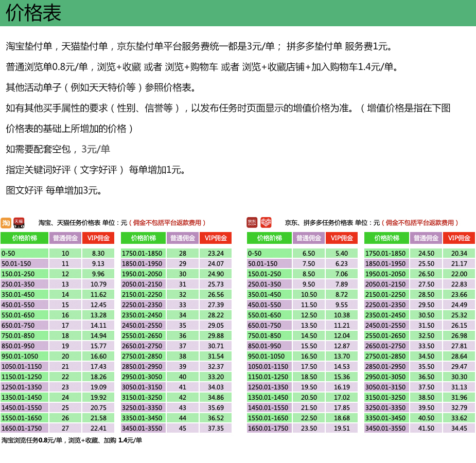Click the Taobao table's leftmost green 价格阶梯 header
Image resolution: width=476 pixels, height=463 pixels.
[x=25, y=238]
